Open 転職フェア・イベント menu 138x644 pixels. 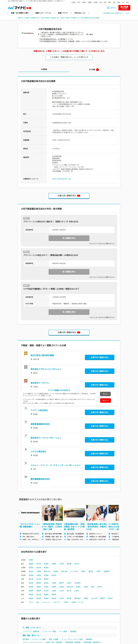(43, 13)
